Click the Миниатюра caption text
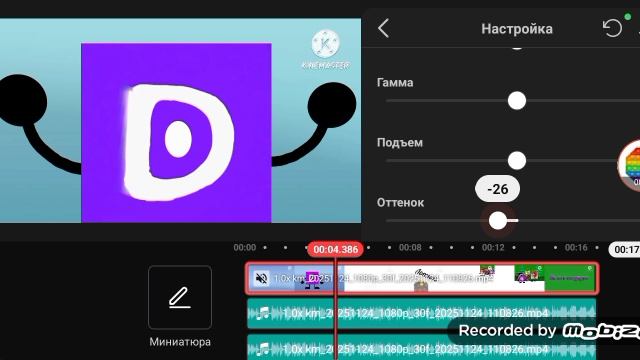This screenshot has height=360, width=640. [x=180, y=342]
